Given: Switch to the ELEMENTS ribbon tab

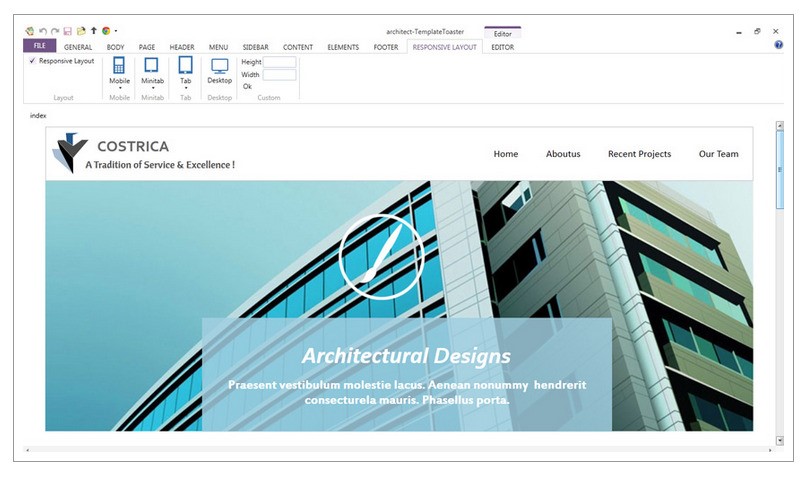Looking at the screenshot, I should click(x=343, y=47).
